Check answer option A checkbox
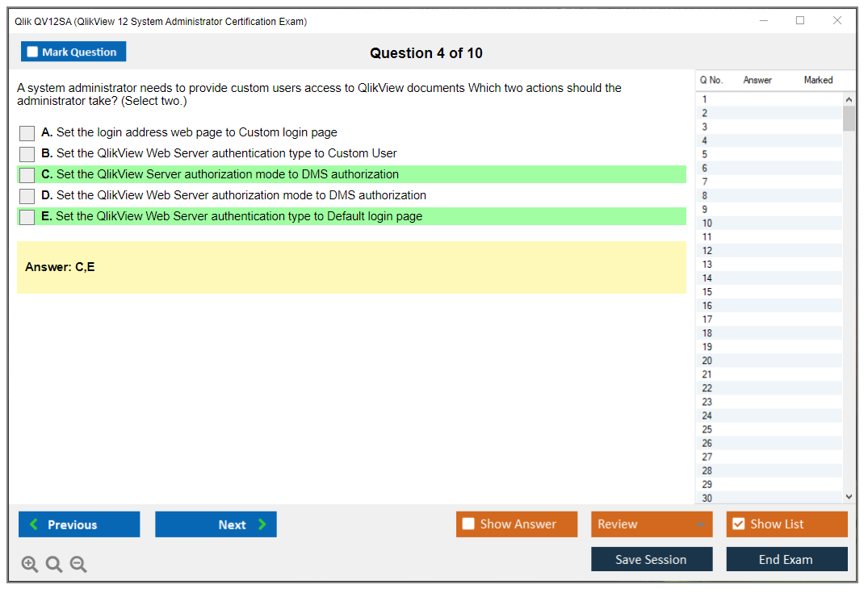The width and height of the screenshot is (868, 593). point(27,133)
